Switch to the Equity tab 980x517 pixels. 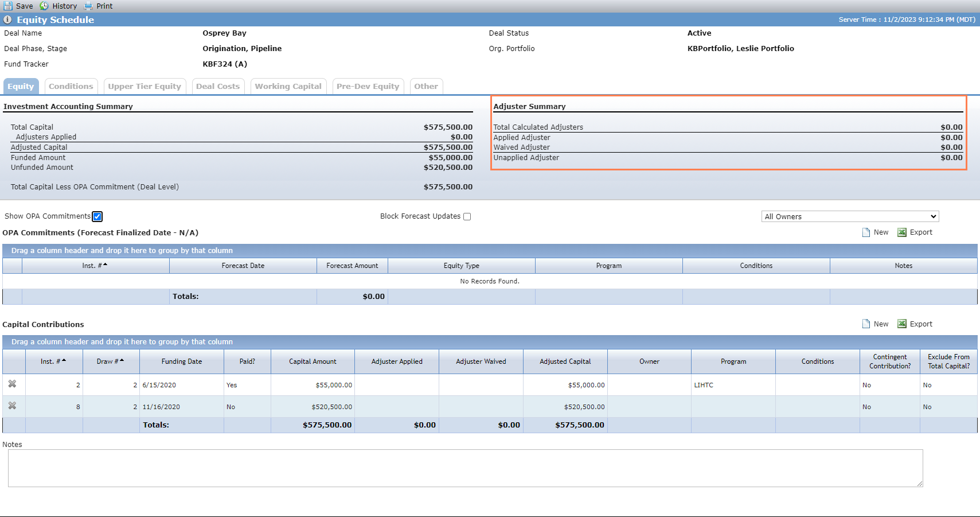tap(21, 86)
